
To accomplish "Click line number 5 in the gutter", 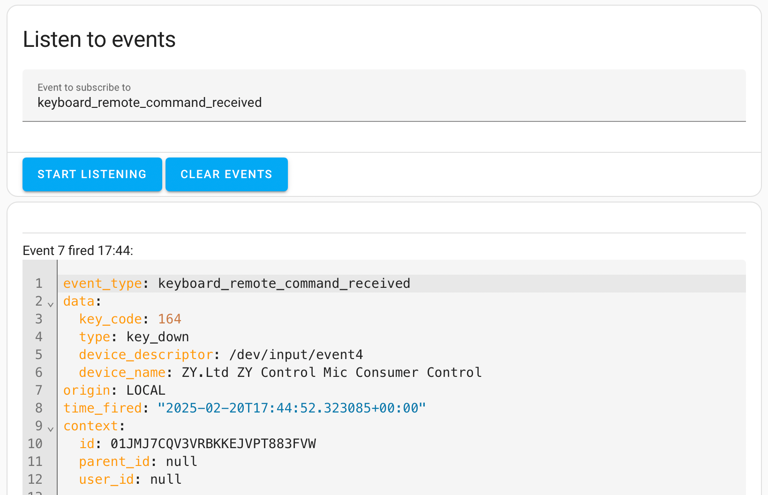I will (39, 355).
